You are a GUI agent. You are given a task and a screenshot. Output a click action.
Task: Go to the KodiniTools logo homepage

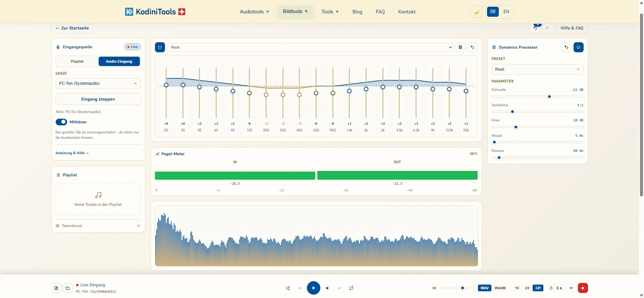coord(155,12)
